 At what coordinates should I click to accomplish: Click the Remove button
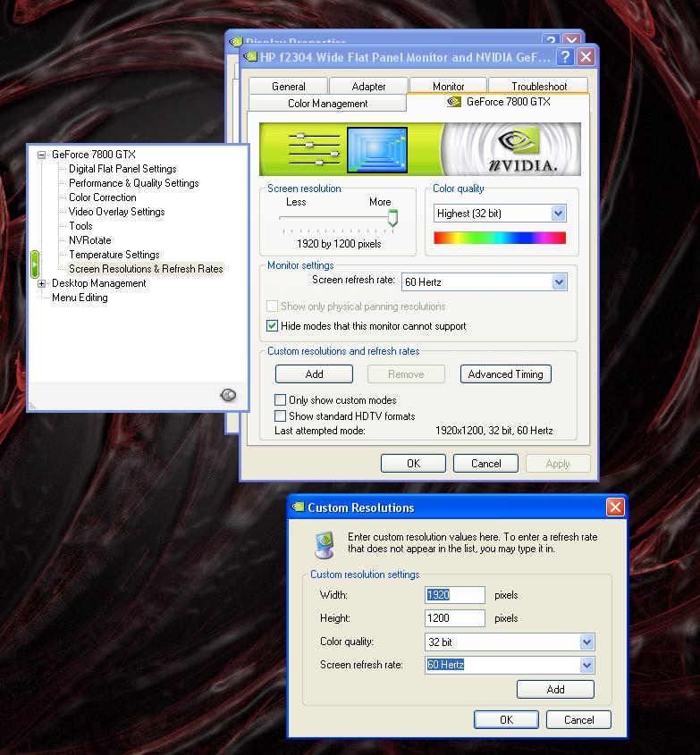(x=406, y=374)
